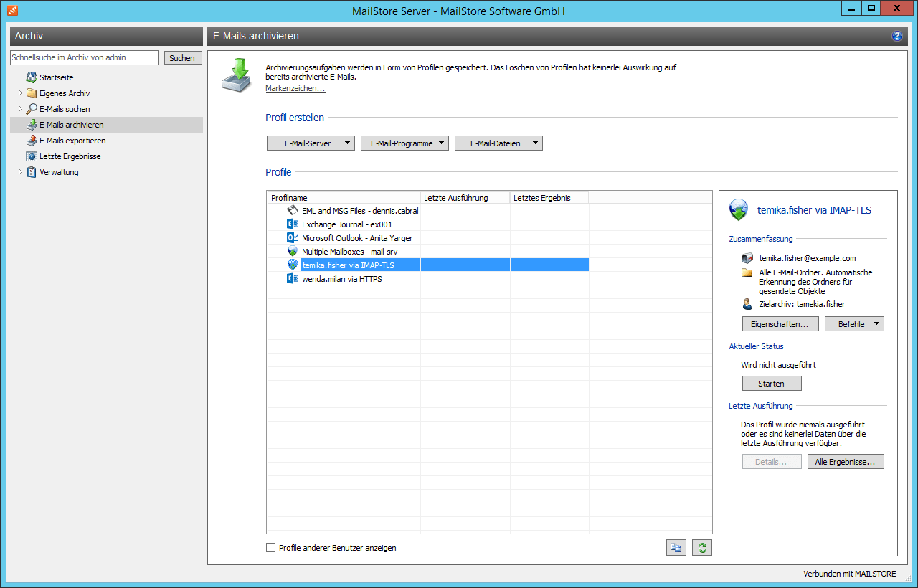This screenshot has width=918, height=588.
Task: Click the wenda.milan HTTPS Exchange icon
Action: click(x=292, y=279)
